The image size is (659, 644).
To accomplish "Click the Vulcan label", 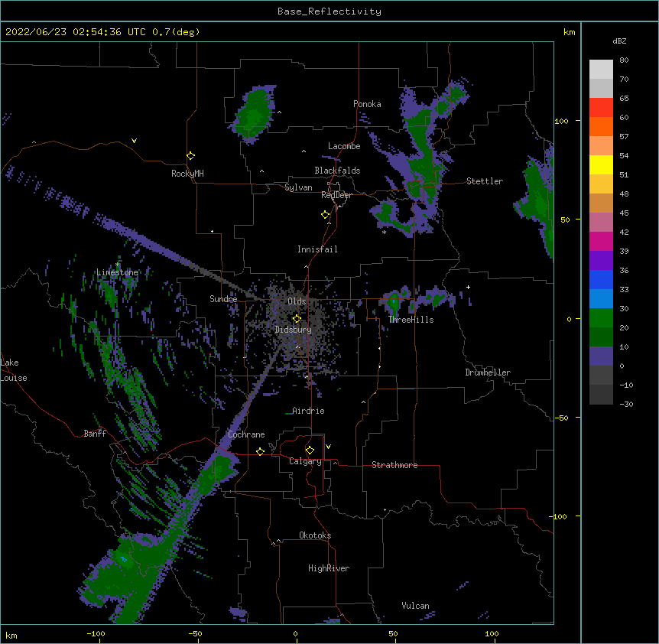I will 415,606.
